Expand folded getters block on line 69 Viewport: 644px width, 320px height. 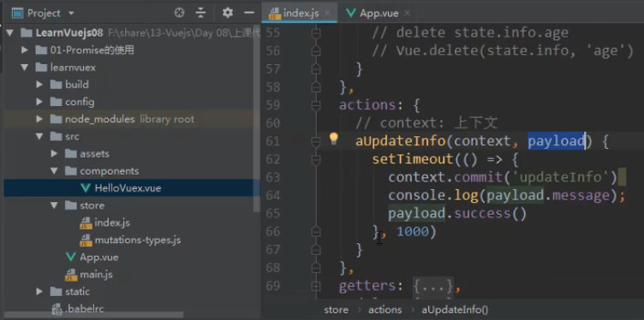[x=433, y=285]
